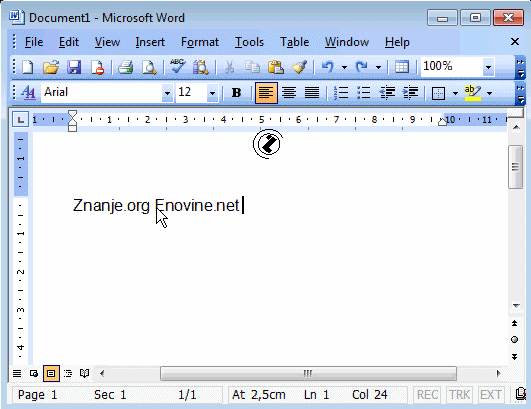The image size is (531, 409).
Task: Open Print Preview
Action: pyautogui.click(x=149, y=67)
